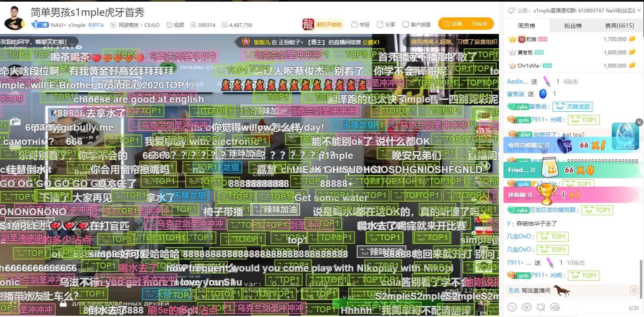The image size is (644, 317).
Task: Open the chat color palette icon
Action: pyautogui.click(x=527, y=307)
